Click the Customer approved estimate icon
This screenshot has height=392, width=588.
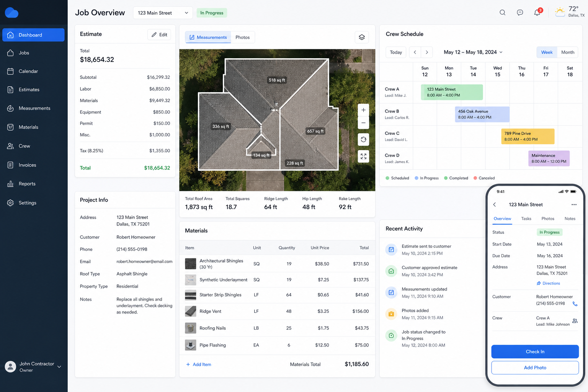coord(391,271)
